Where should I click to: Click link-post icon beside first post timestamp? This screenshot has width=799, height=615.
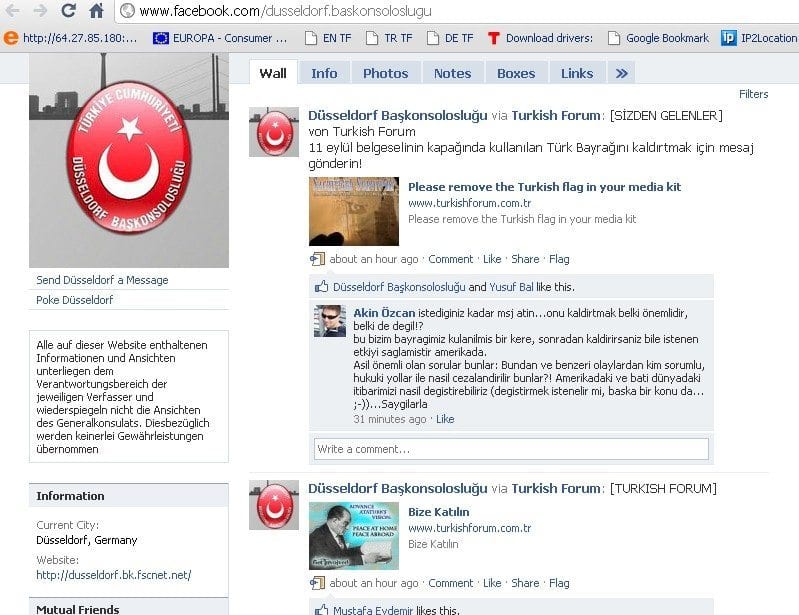pos(317,259)
